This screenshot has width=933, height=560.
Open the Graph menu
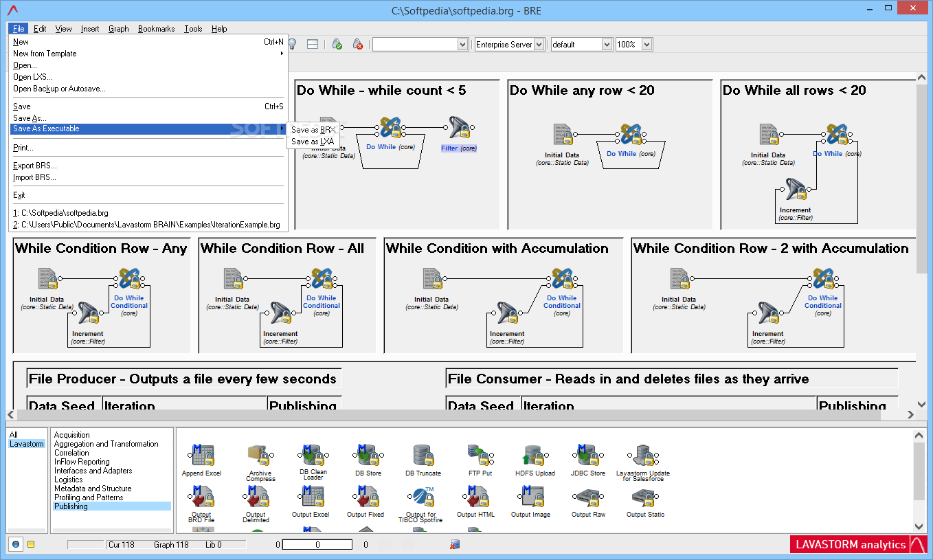[x=118, y=29]
